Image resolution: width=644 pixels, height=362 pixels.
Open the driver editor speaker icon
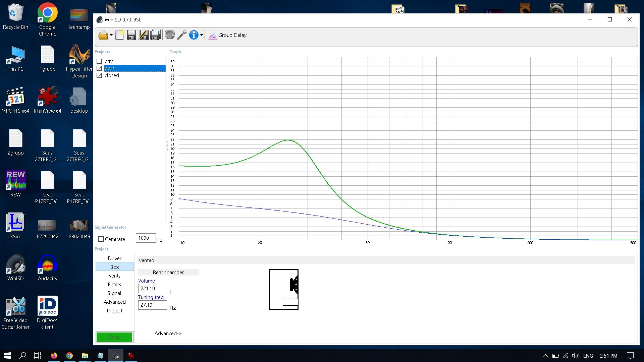[x=170, y=35]
